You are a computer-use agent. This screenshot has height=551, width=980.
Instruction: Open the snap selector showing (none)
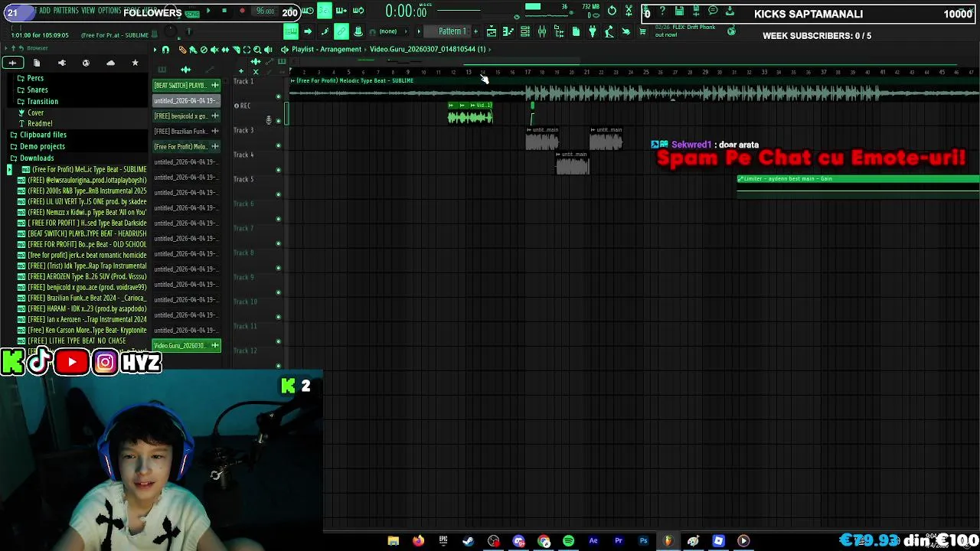click(388, 31)
